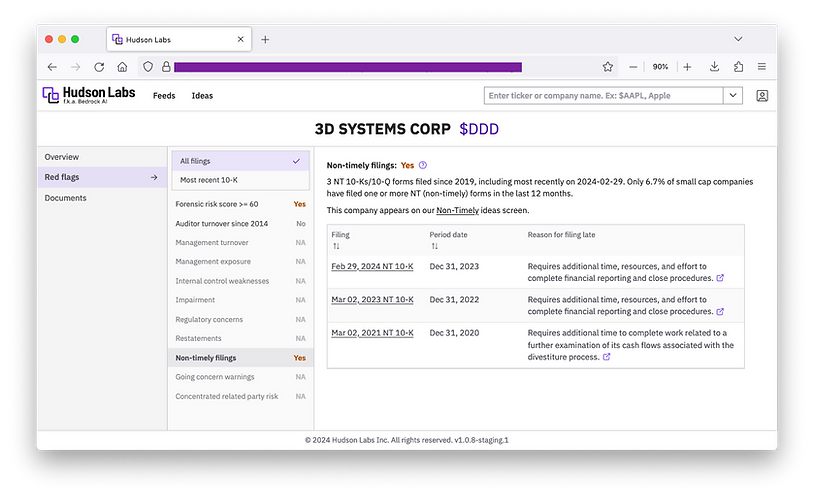Sort table by Period date column
This screenshot has height=498, width=814.
434,246
